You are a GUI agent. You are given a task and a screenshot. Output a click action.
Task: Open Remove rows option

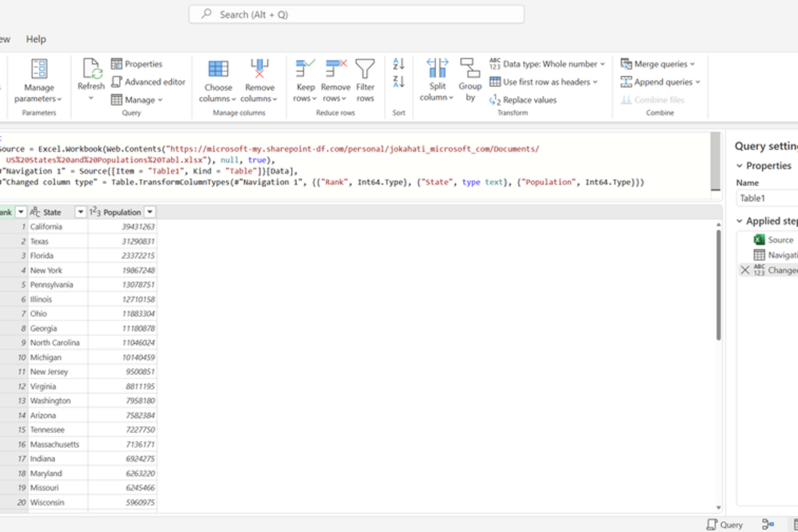[335, 81]
